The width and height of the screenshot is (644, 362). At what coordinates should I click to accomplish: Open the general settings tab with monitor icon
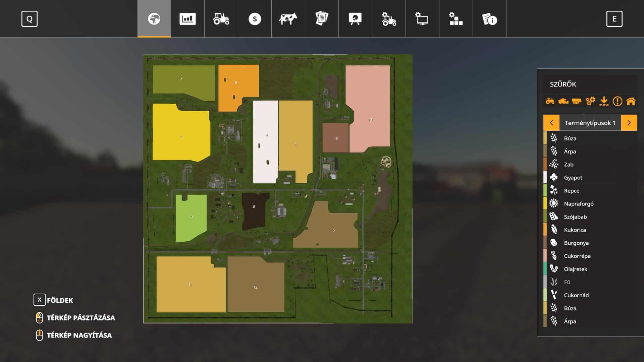(422, 19)
